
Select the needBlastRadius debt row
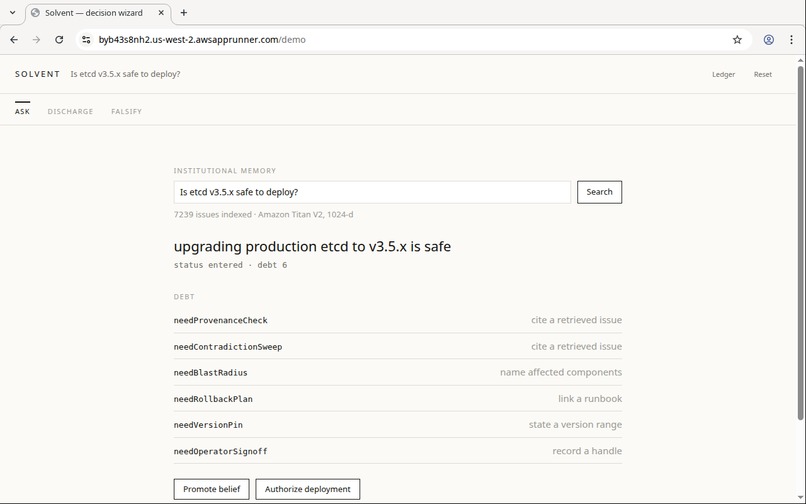[x=398, y=372]
